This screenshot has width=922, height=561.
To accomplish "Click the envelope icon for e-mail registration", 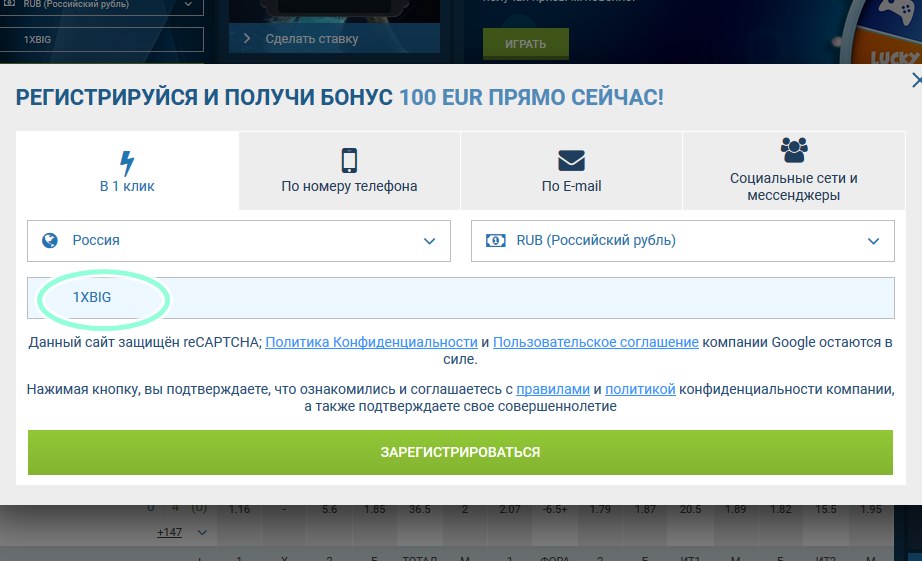I will coord(571,160).
